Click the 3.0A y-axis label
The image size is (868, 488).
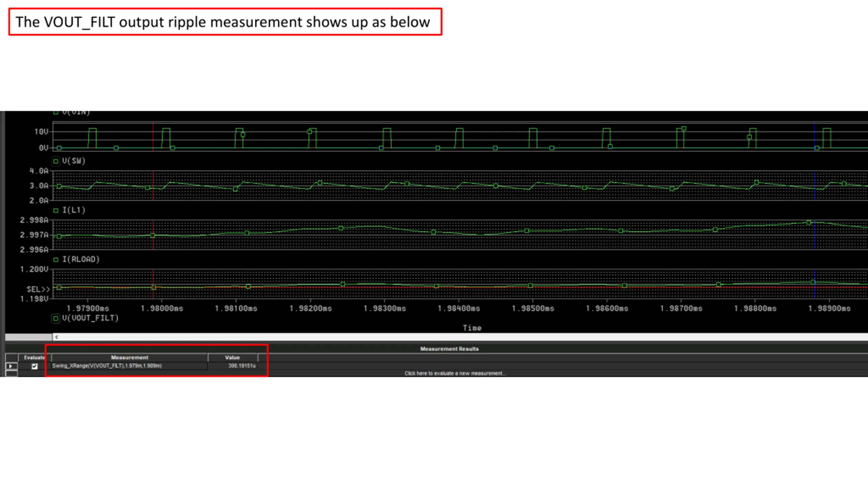tap(39, 186)
